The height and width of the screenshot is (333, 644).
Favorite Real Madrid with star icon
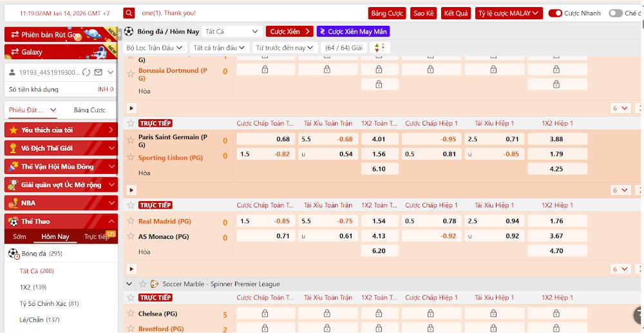[131, 221]
